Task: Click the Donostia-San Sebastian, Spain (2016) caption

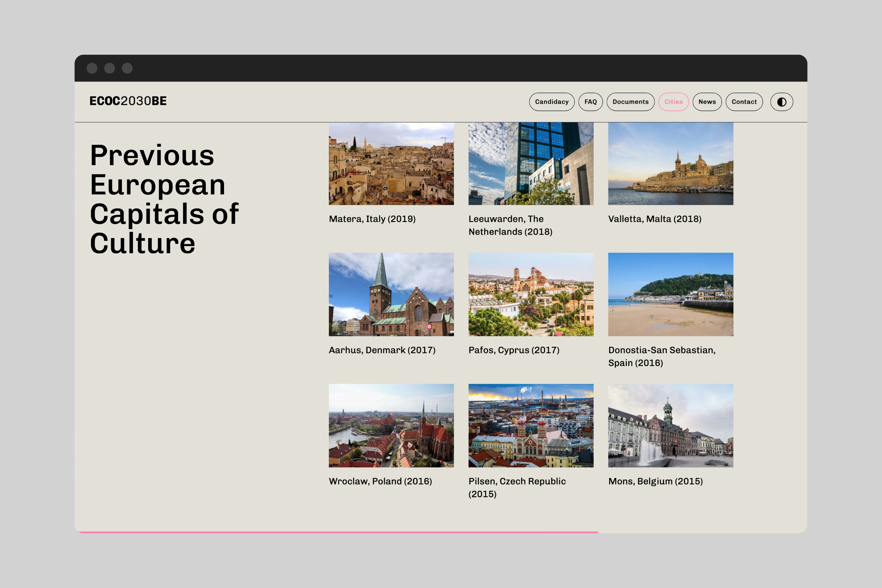Action: (x=662, y=357)
